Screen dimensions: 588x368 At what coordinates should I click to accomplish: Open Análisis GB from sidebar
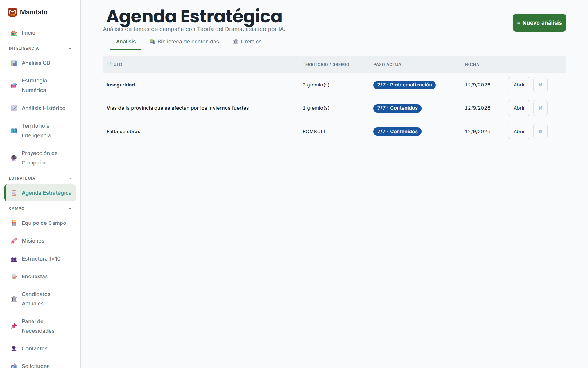pos(40,63)
